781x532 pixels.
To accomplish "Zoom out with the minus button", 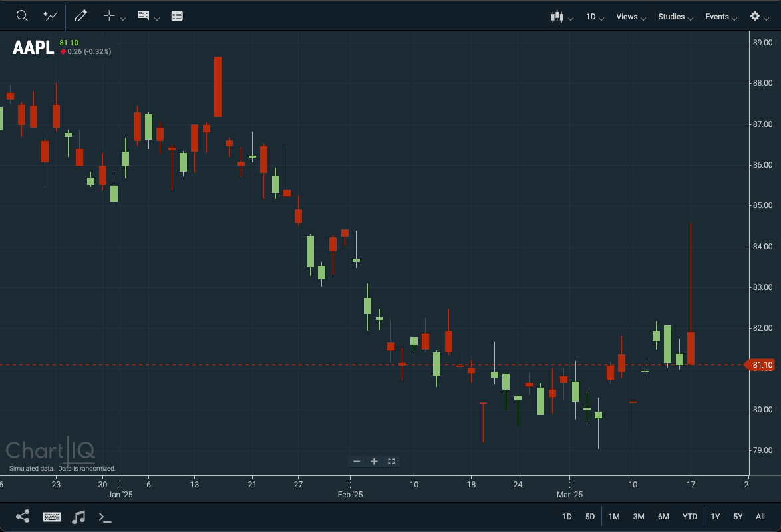I will click(x=357, y=462).
